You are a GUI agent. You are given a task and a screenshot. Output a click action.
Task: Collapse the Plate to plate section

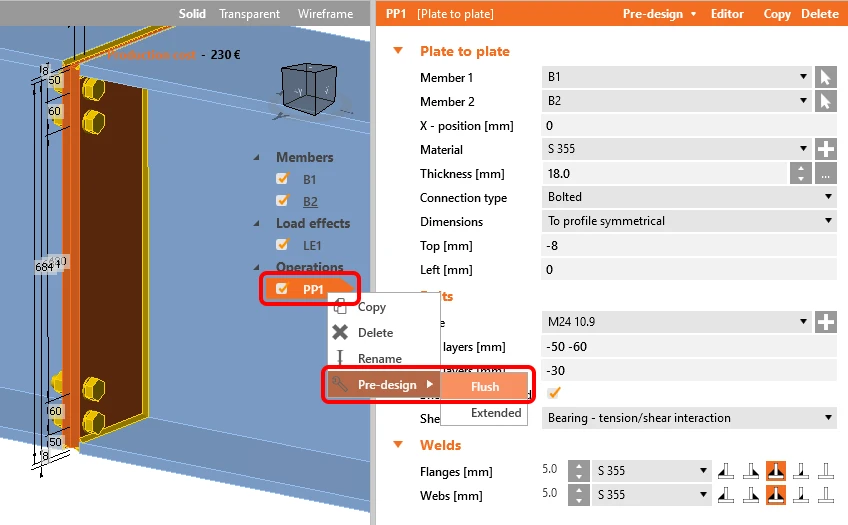pos(398,51)
